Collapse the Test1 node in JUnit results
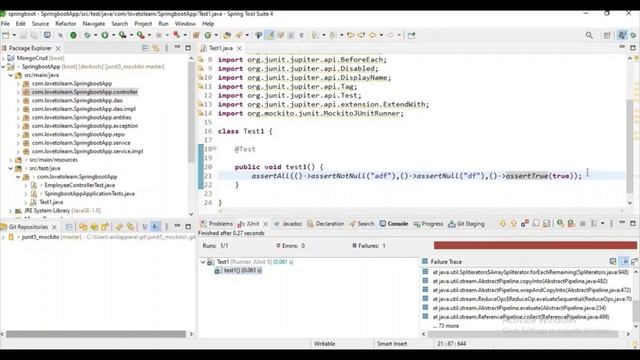 203,262
